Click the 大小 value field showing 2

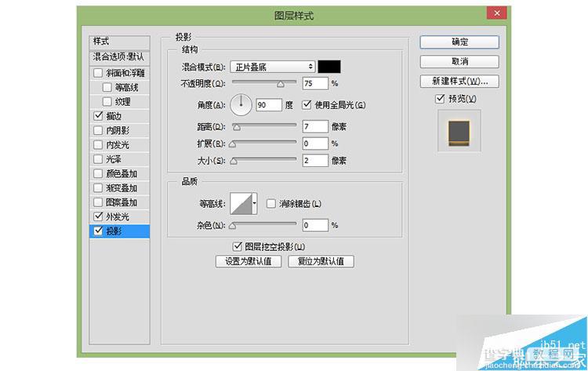point(315,161)
